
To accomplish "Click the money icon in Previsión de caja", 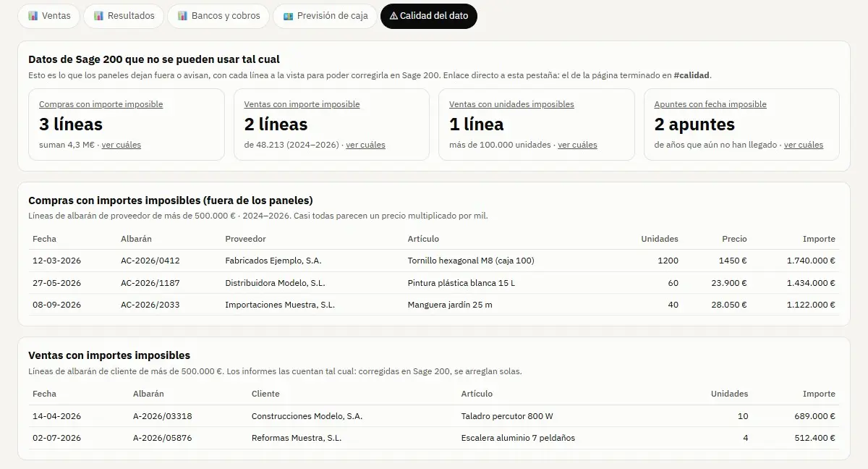I will point(289,16).
